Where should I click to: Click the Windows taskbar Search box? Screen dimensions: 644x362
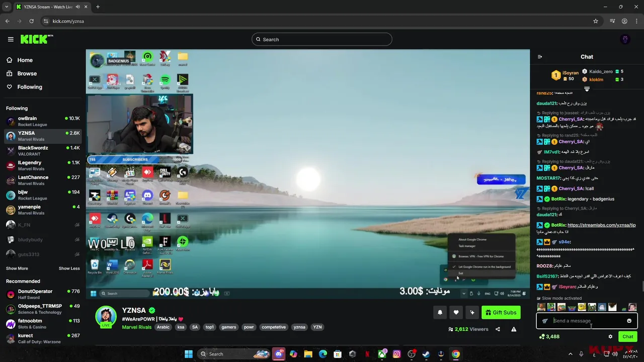pyautogui.click(x=234, y=354)
